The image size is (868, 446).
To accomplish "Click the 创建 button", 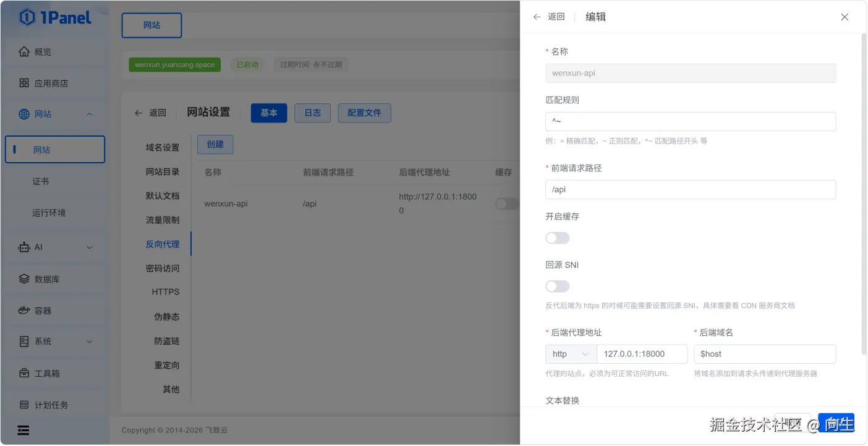I will (x=215, y=144).
